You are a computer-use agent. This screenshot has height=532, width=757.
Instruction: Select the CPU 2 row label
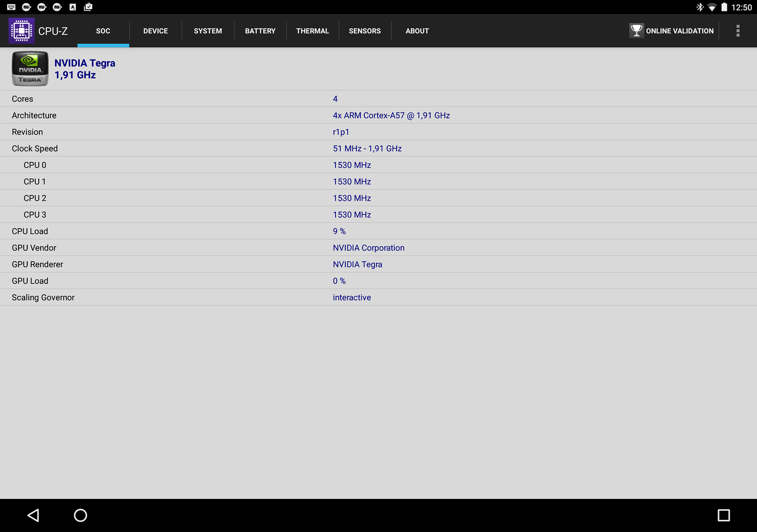point(35,198)
